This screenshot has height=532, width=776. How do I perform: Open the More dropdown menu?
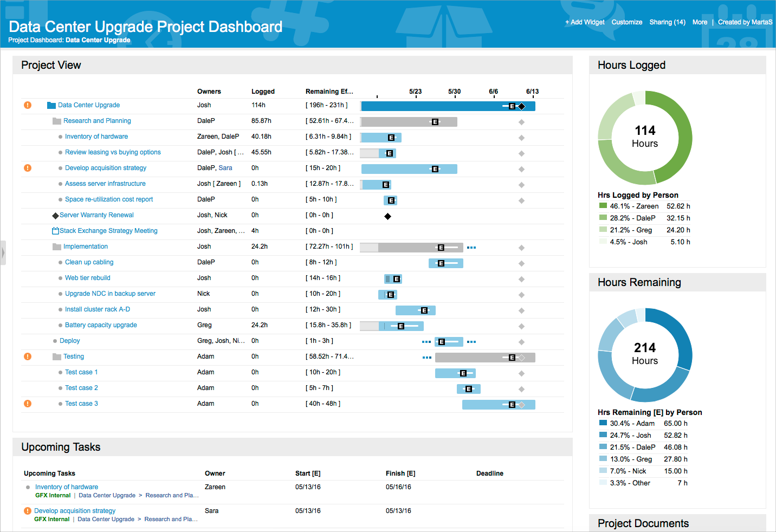(700, 22)
